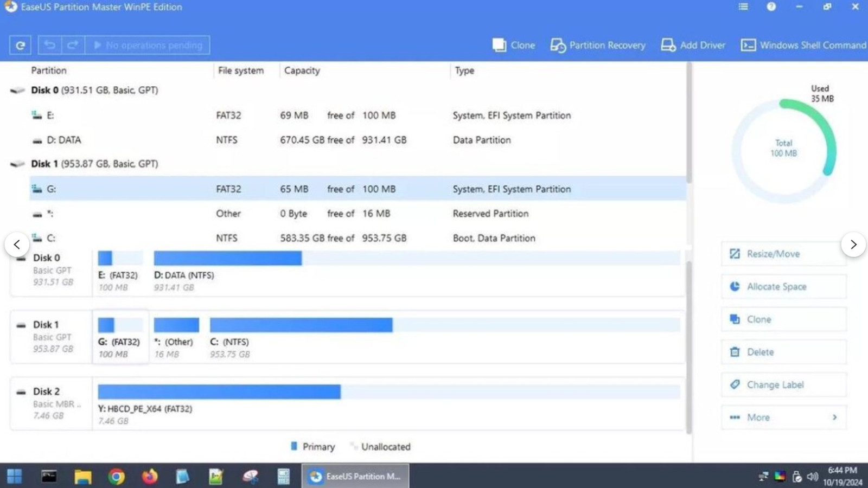Open the help question mark icon
868x488 pixels.
[x=771, y=7]
